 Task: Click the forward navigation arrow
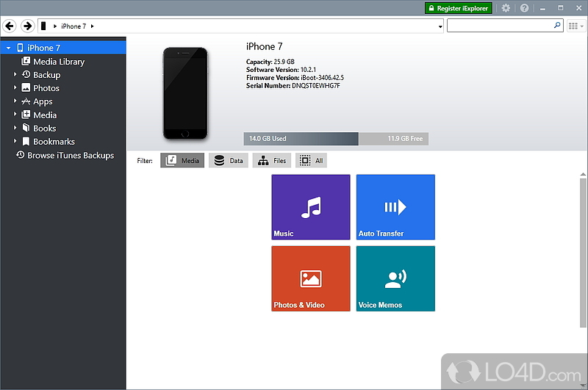27,26
